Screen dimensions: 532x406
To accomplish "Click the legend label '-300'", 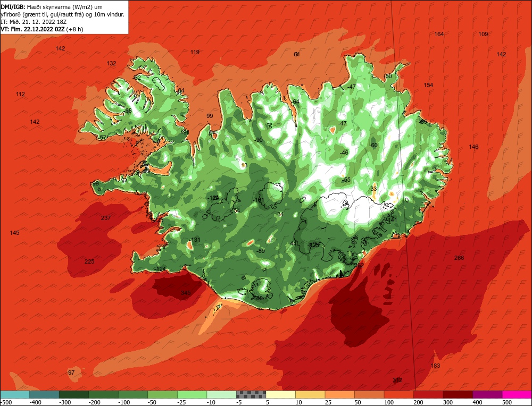I will (x=65, y=402).
